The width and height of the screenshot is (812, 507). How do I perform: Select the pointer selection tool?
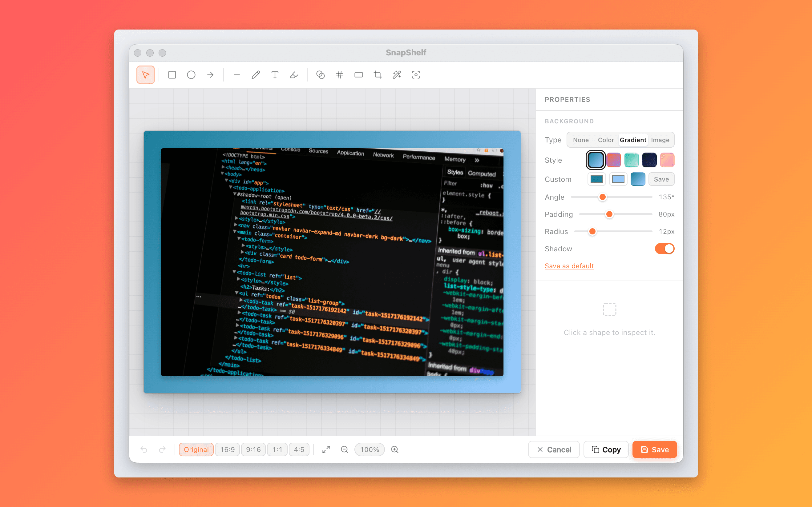pos(145,75)
